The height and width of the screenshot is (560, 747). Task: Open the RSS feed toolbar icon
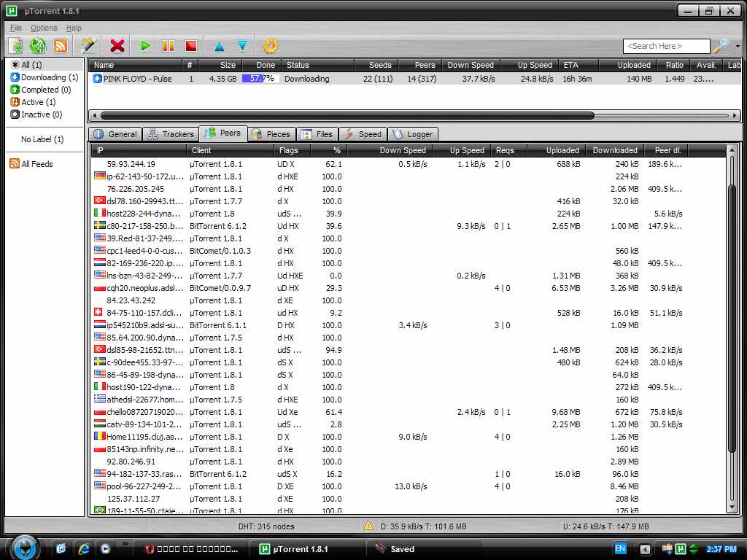click(61, 46)
